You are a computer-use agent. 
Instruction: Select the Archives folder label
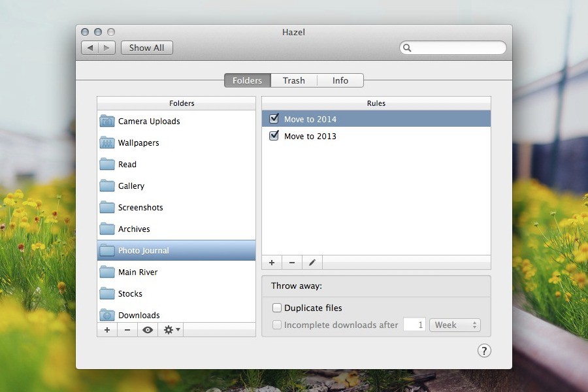pyautogui.click(x=134, y=229)
